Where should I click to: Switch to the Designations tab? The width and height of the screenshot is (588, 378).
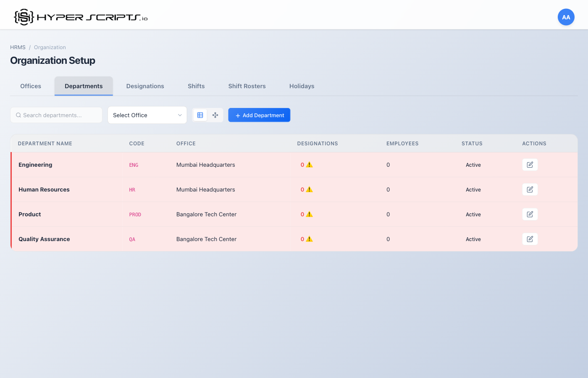(145, 86)
